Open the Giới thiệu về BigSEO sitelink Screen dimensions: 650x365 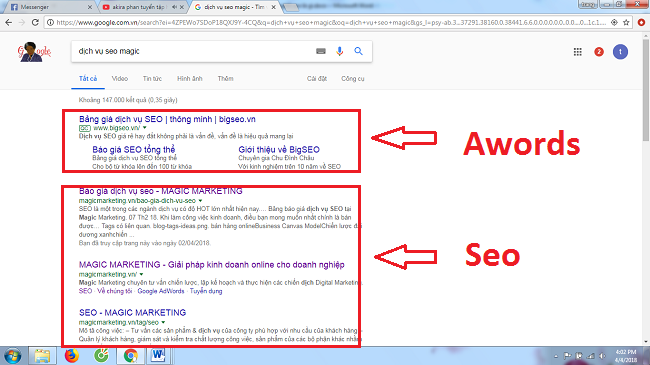click(x=279, y=149)
